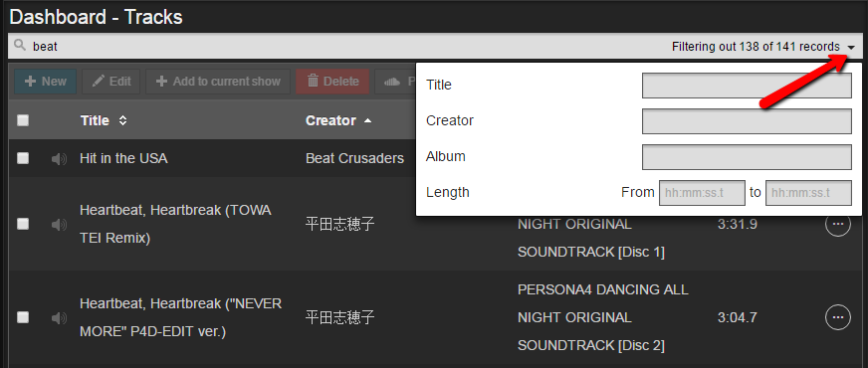The image size is (868, 368).
Task: Click the [Disc 2] soundtrack album cell
Action: 603,317
